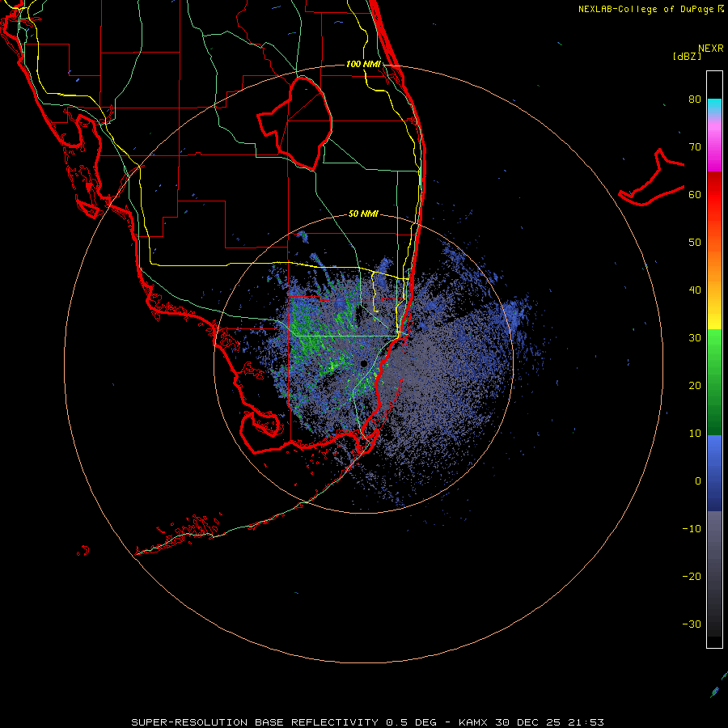Click the -10 dBZ scale value
The height and width of the screenshot is (728, 728).
pyautogui.click(x=692, y=529)
